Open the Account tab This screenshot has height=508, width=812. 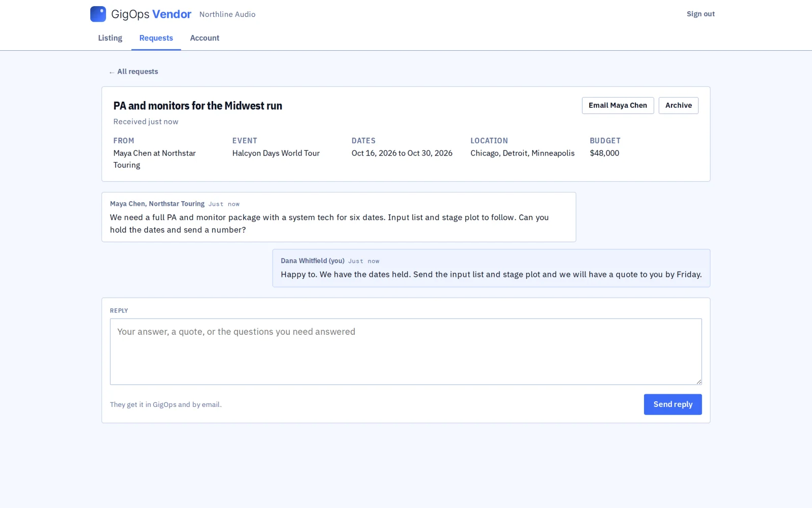205,38
